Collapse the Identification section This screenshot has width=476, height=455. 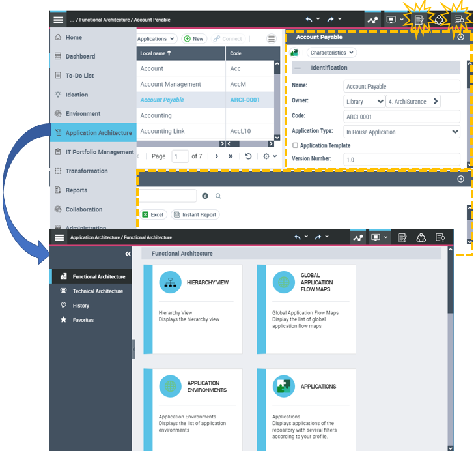click(x=298, y=68)
